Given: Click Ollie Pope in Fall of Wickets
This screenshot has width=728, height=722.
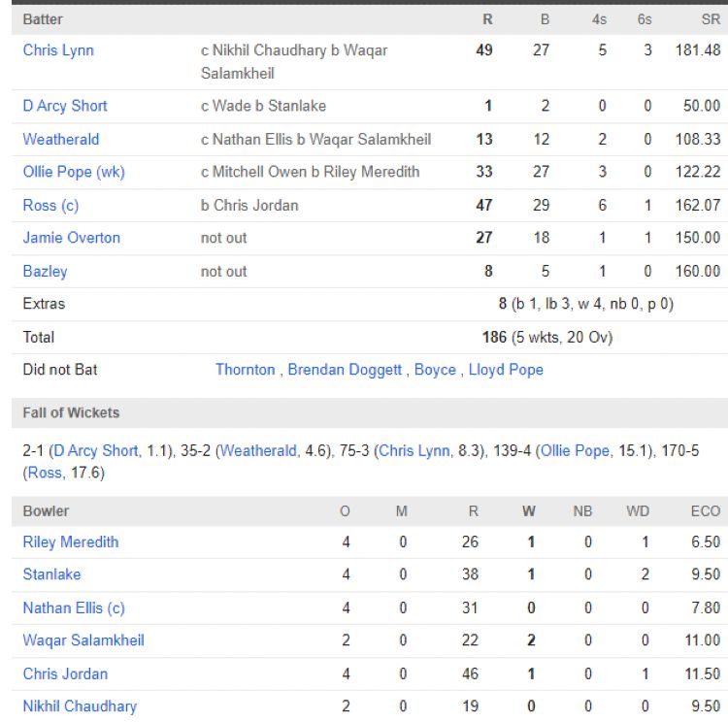Looking at the screenshot, I should pyautogui.click(x=575, y=451).
